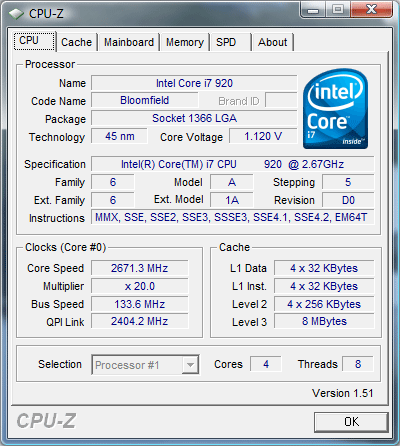Screen dimensions: 400x446
Task: Click the Threads count field
Action: click(x=358, y=364)
